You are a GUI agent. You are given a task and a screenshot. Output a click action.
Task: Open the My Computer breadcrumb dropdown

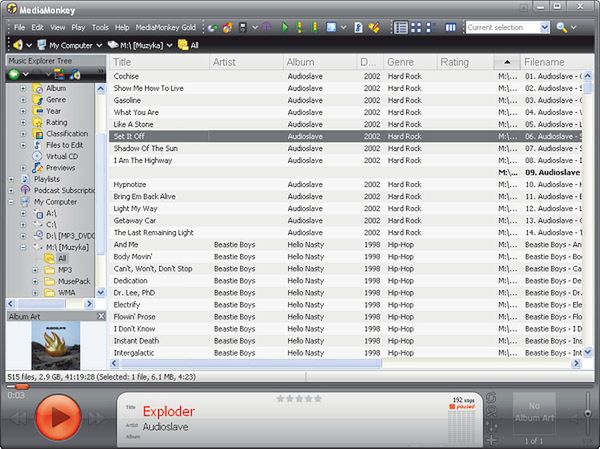[x=99, y=46]
